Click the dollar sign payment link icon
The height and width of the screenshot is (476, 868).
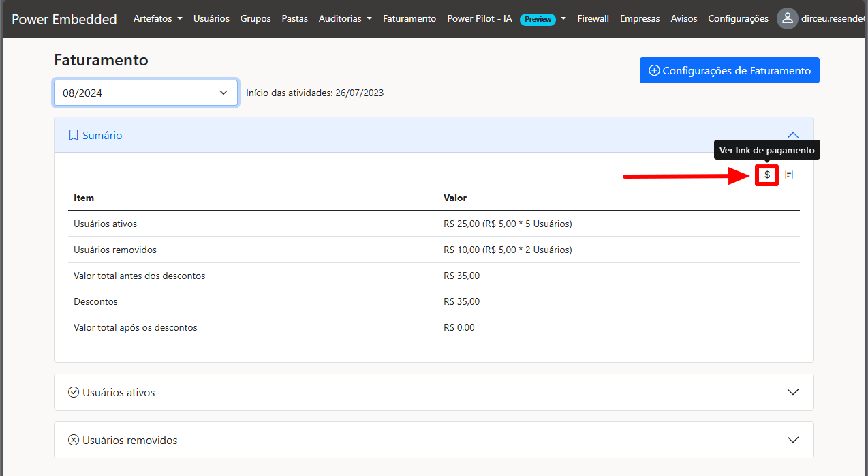point(767,175)
